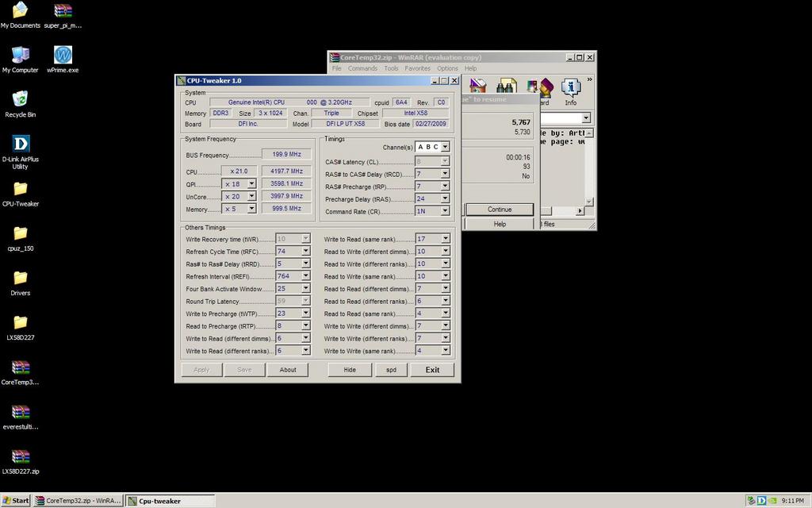
Task: Select the CoreTemp3 archive on desktop
Action: (x=20, y=373)
